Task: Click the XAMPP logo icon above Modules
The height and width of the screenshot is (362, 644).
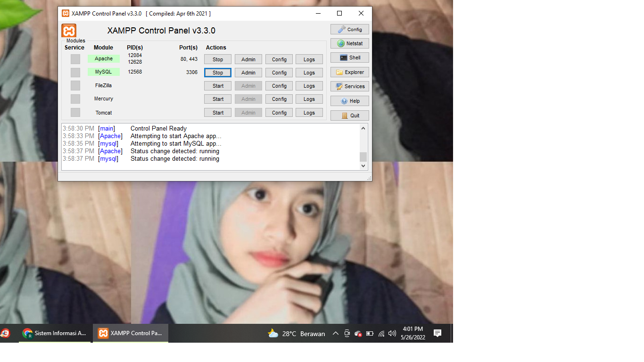Action: pos(68,31)
